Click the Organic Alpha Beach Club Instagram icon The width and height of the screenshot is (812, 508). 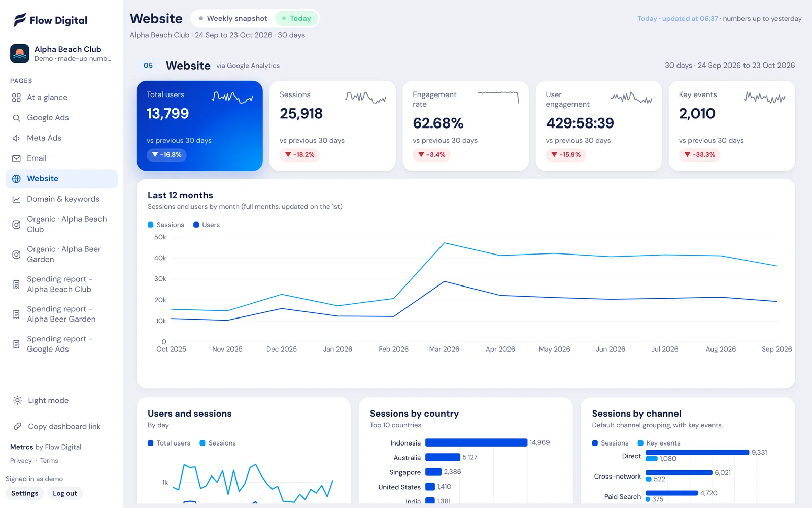pos(16,225)
